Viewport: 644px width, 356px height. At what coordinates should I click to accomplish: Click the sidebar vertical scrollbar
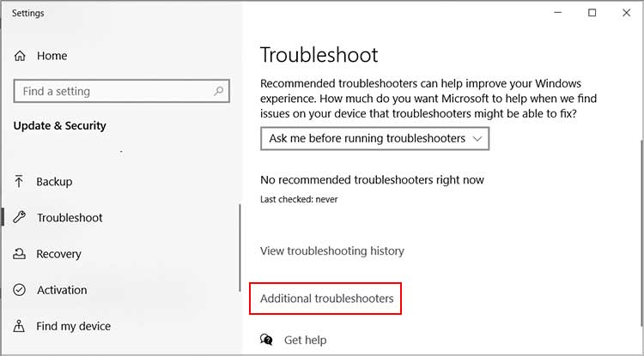click(240, 247)
